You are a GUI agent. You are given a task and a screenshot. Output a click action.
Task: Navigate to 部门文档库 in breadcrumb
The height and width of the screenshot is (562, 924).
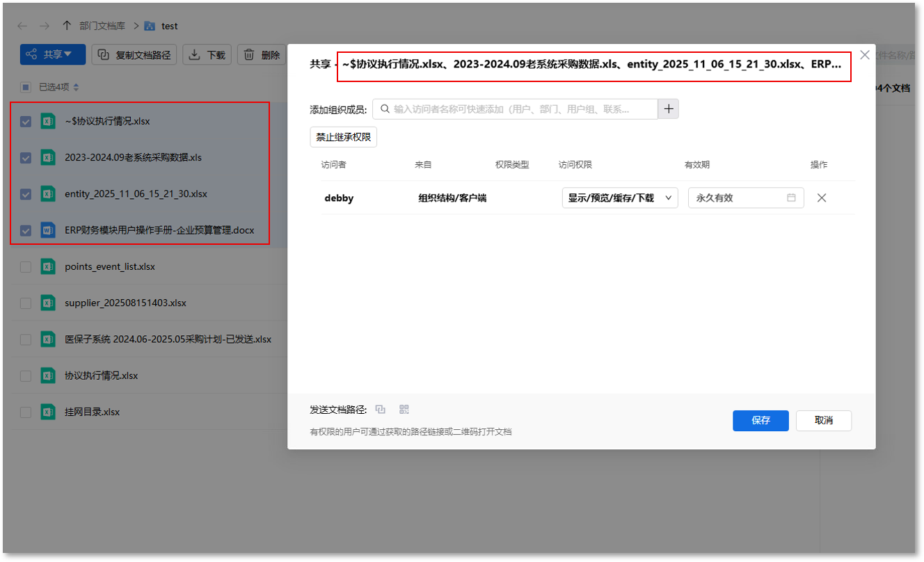click(x=102, y=26)
